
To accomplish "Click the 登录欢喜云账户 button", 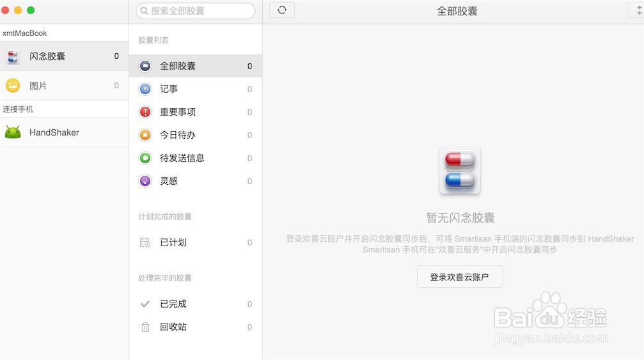I will click(x=460, y=277).
